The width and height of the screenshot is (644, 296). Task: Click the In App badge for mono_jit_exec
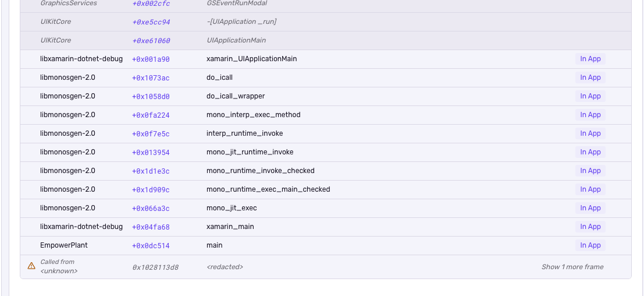pos(590,208)
